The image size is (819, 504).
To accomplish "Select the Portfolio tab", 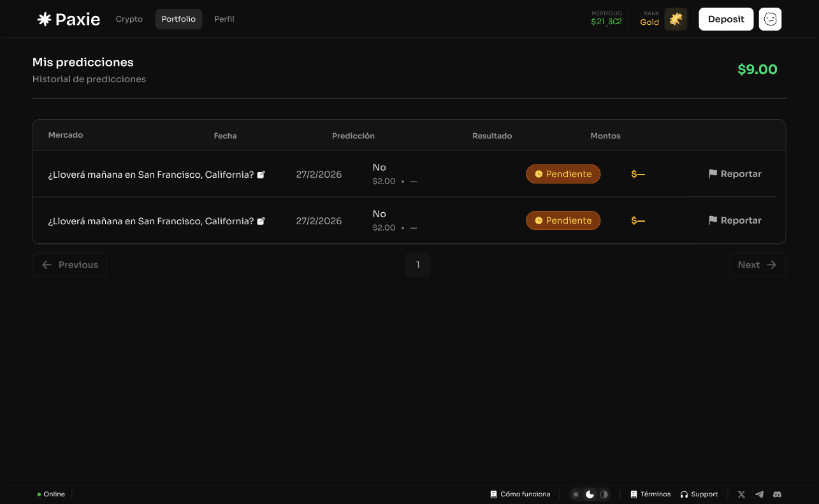I will 178,19.
